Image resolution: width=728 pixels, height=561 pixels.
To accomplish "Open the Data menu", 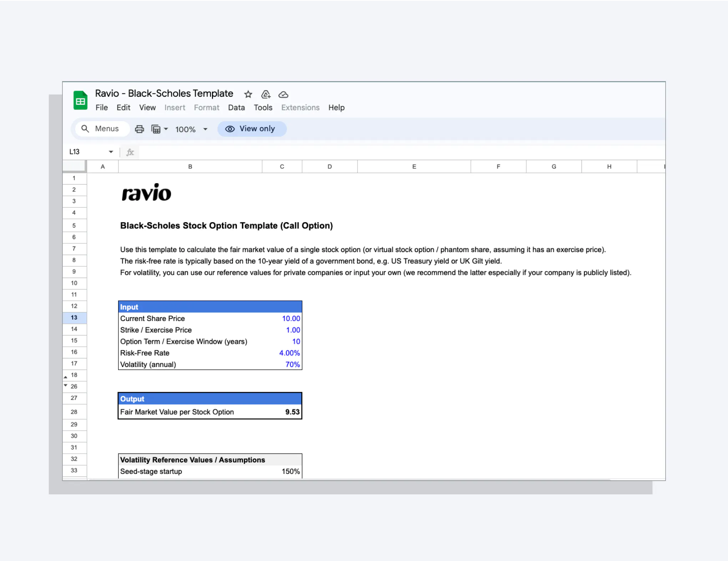I will (237, 107).
